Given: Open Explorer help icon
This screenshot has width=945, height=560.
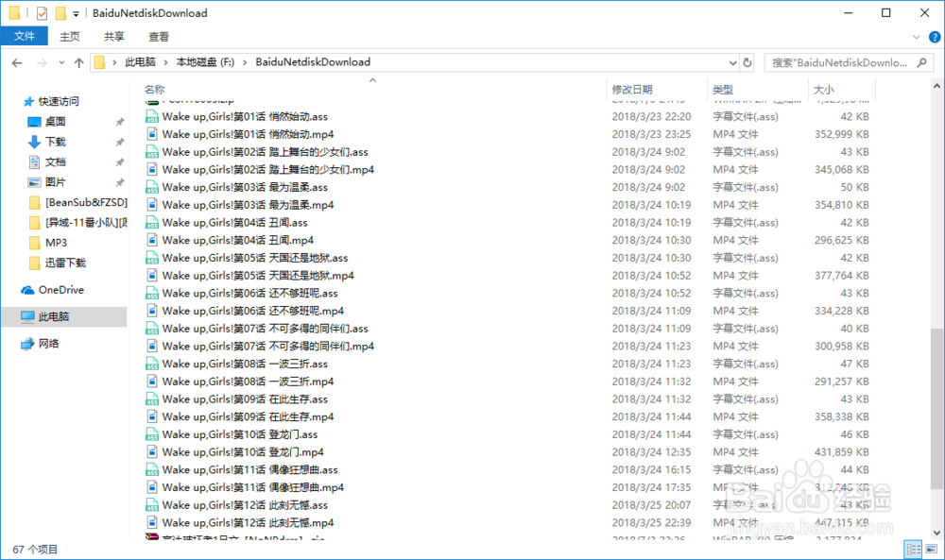Looking at the screenshot, I should pyautogui.click(x=935, y=37).
